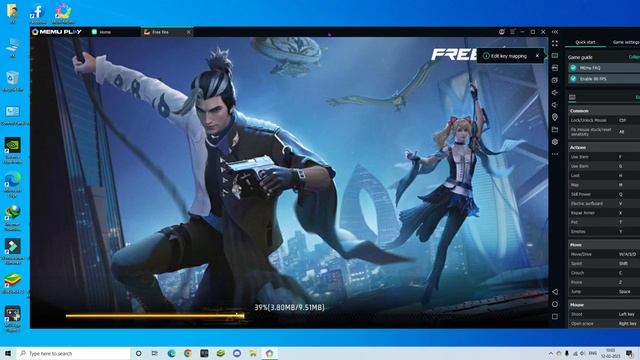Open the shared folder sidebar icon
The height and width of the screenshot is (360, 640).
[x=555, y=129]
